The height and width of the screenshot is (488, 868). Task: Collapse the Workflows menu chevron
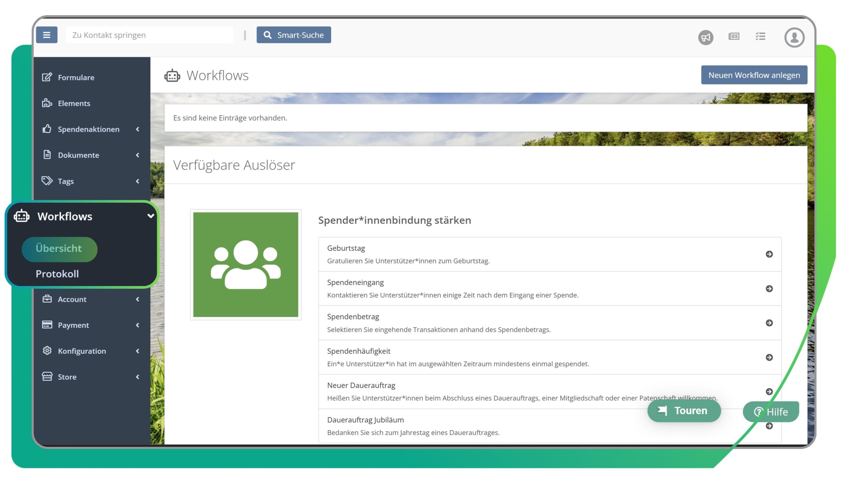(x=151, y=216)
